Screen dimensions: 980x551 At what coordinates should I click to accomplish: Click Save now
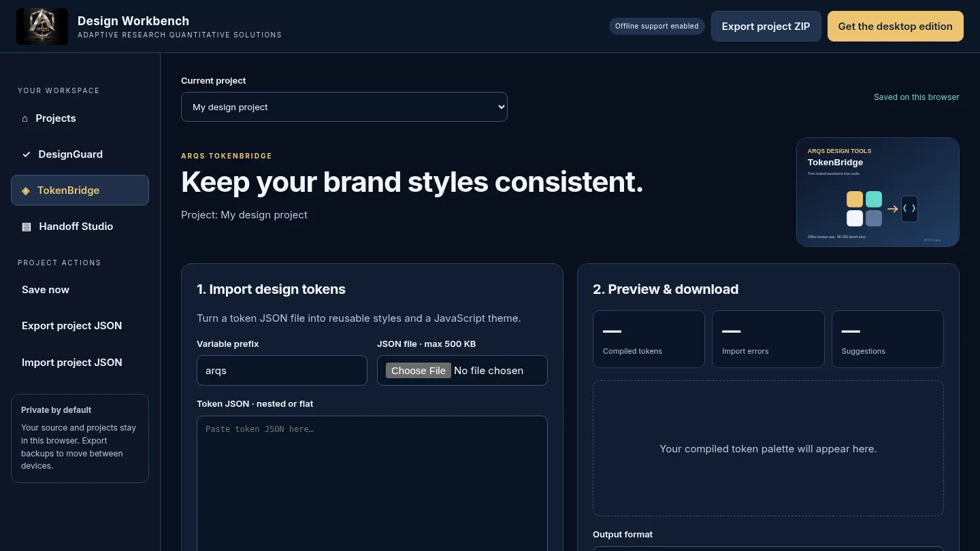pyautogui.click(x=80, y=290)
